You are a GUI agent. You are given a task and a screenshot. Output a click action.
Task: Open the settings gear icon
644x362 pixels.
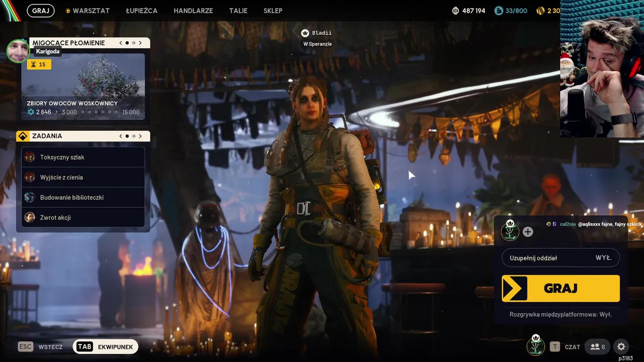tap(621, 347)
